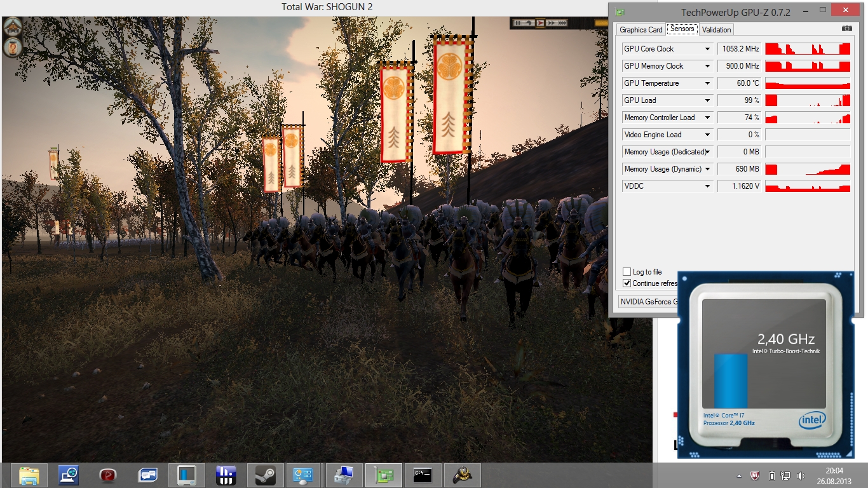Screen dimensions: 868x488
Task: Click the 690 MB dynamic memory value
Action: pyautogui.click(x=740, y=169)
